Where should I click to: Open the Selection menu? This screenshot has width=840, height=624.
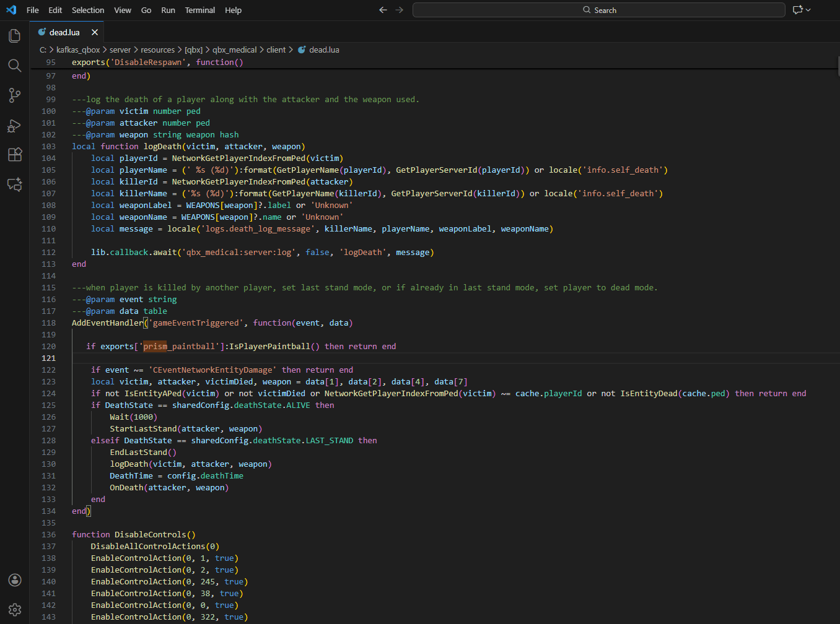tap(88, 11)
